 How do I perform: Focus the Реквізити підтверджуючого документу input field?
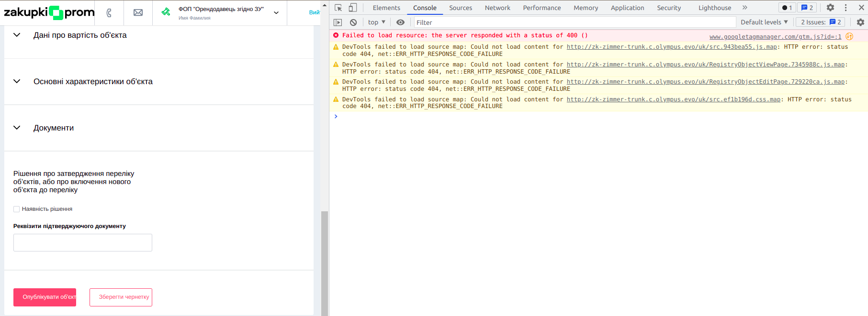pyautogui.click(x=83, y=243)
